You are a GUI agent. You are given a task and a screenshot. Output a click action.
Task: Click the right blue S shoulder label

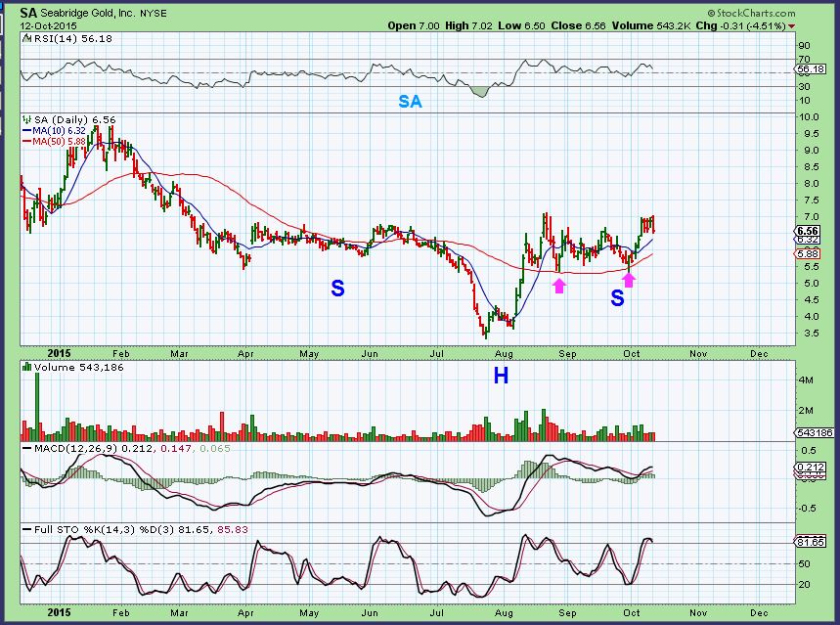(617, 298)
